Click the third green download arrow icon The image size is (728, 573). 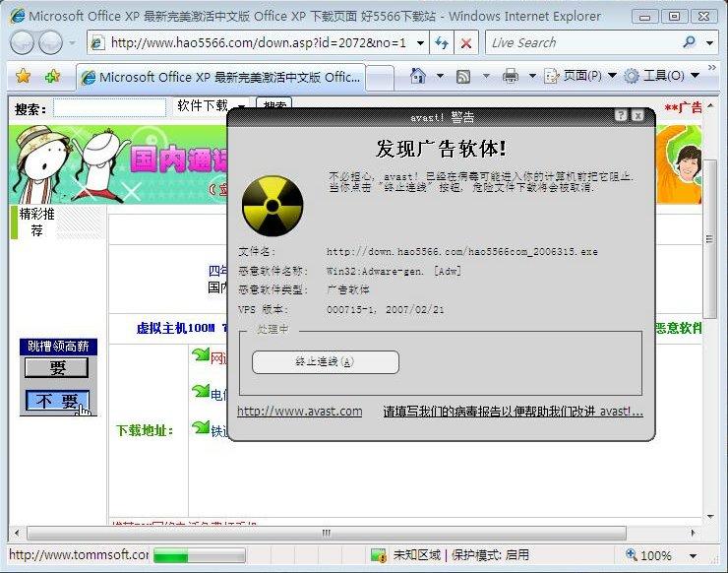tap(200, 427)
